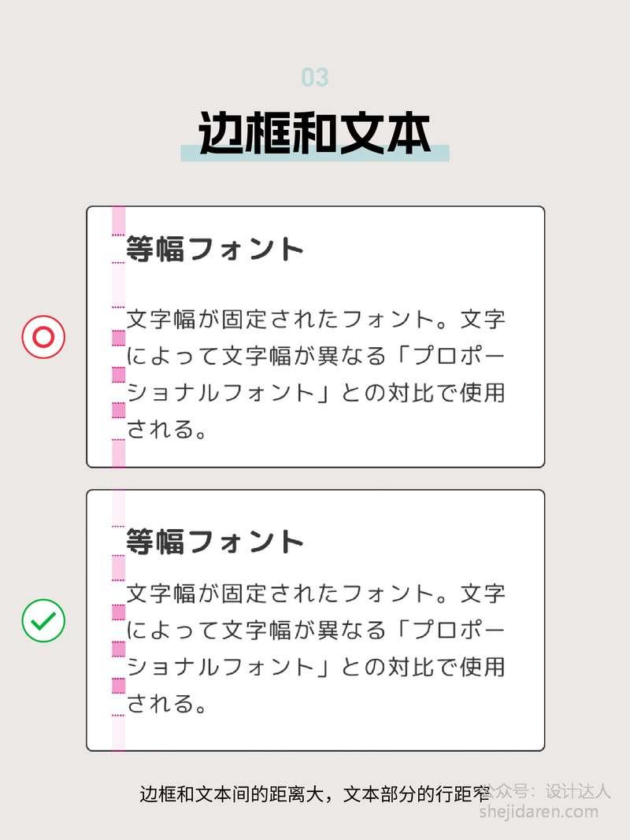Viewport: 630px width, 840px height.
Task: Click the topmost dark pink marker in the bottom card
Action: coord(119,612)
